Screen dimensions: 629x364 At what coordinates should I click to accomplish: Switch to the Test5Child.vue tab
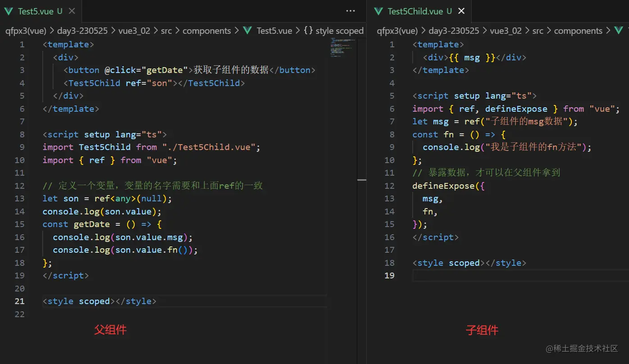click(415, 11)
